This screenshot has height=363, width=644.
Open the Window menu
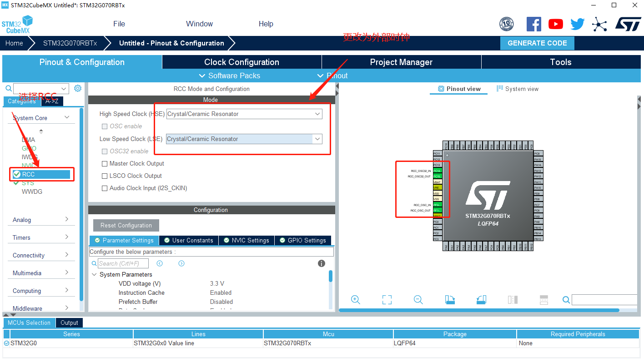pos(199,24)
